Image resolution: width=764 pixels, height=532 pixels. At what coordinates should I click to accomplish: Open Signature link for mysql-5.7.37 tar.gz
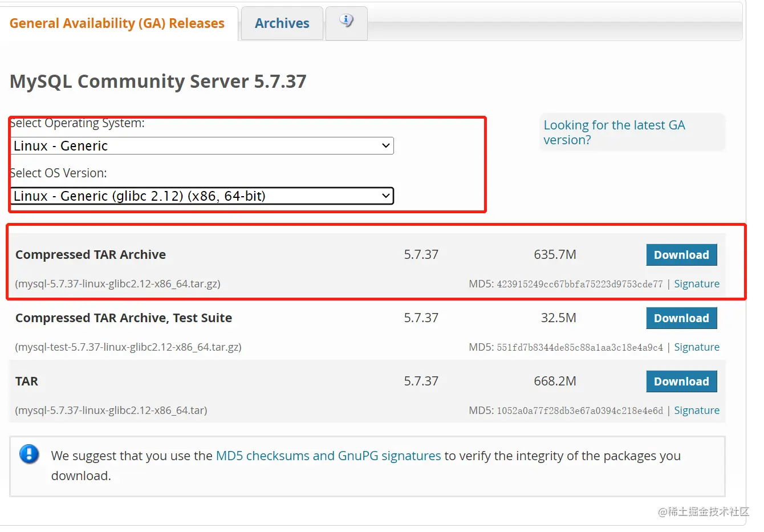(697, 284)
